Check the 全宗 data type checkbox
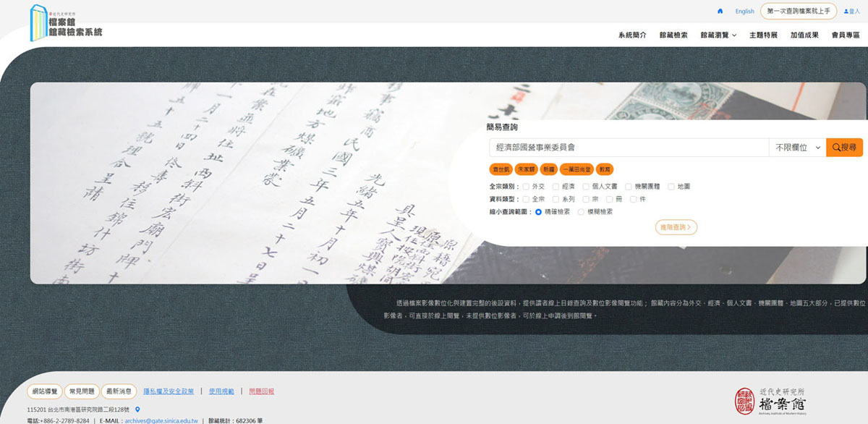 point(526,199)
